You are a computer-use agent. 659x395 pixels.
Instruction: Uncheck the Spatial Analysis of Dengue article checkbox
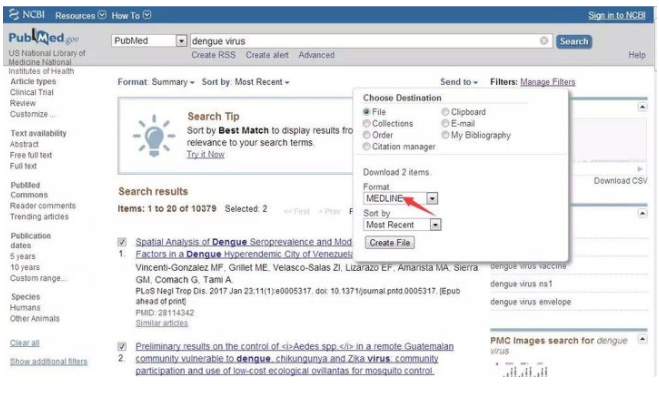tap(122, 242)
